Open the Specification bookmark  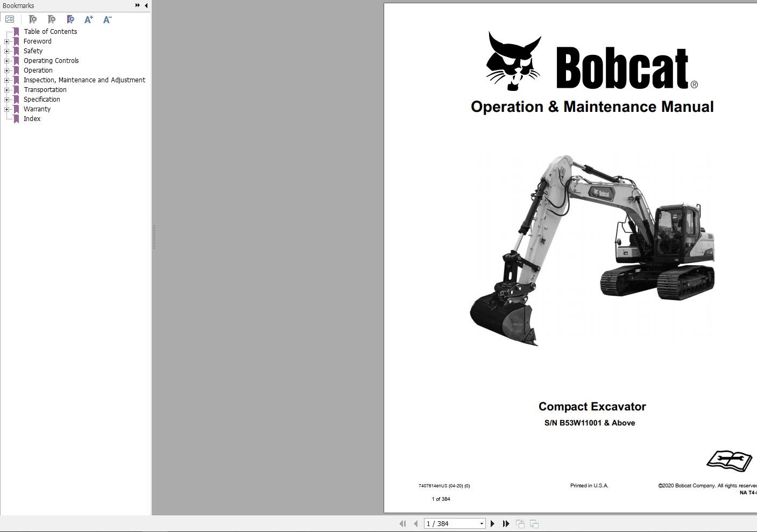(x=42, y=100)
